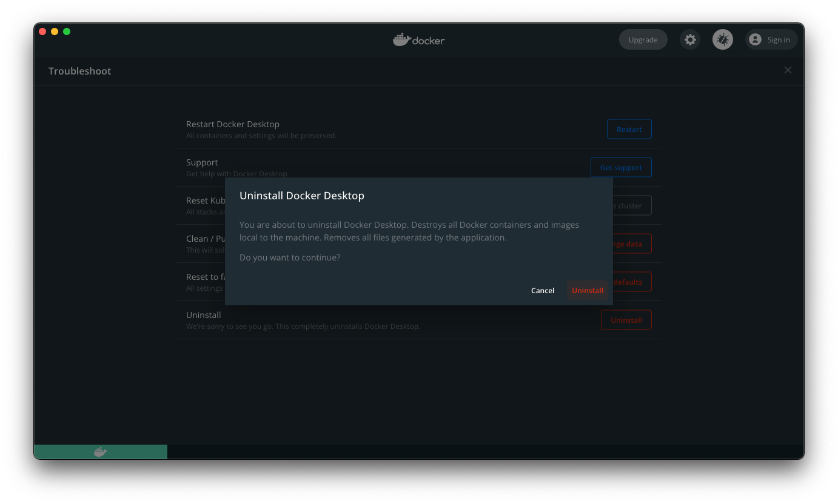Click the green macOS zoom window button
Viewport: 838px width, 504px height.
[x=67, y=31]
